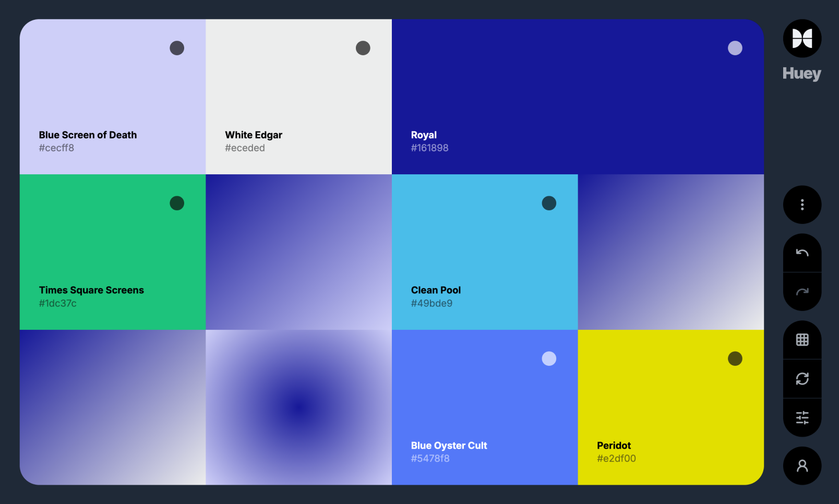Toggle the dot on the Royal tile
The width and height of the screenshot is (839, 504).
pyautogui.click(x=735, y=48)
